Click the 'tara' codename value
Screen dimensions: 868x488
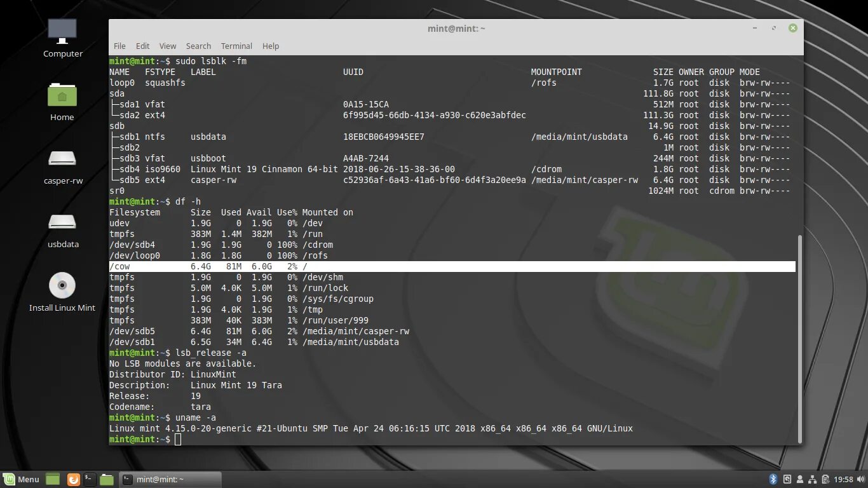tap(201, 407)
